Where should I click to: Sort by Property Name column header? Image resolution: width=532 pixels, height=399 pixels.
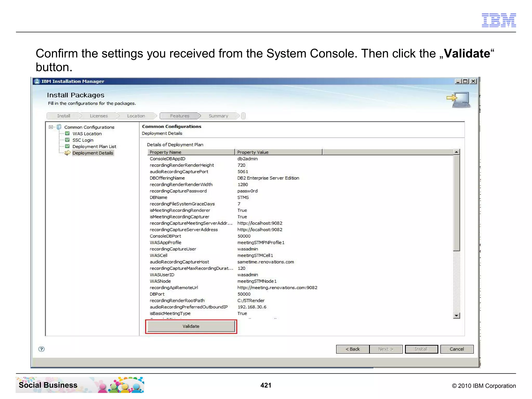(191, 152)
